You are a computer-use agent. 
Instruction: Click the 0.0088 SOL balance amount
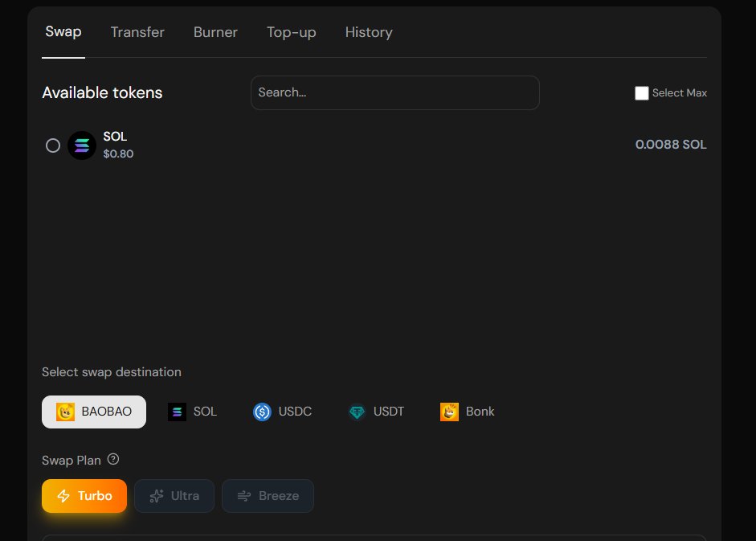[x=671, y=145]
